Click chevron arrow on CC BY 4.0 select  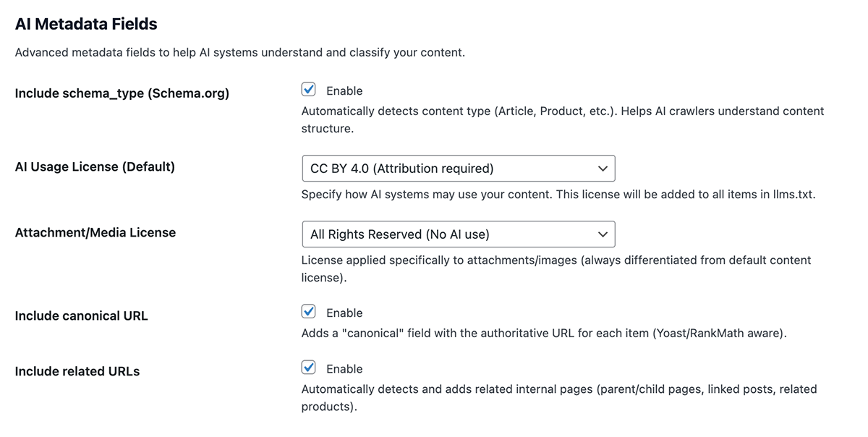pyautogui.click(x=603, y=169)
